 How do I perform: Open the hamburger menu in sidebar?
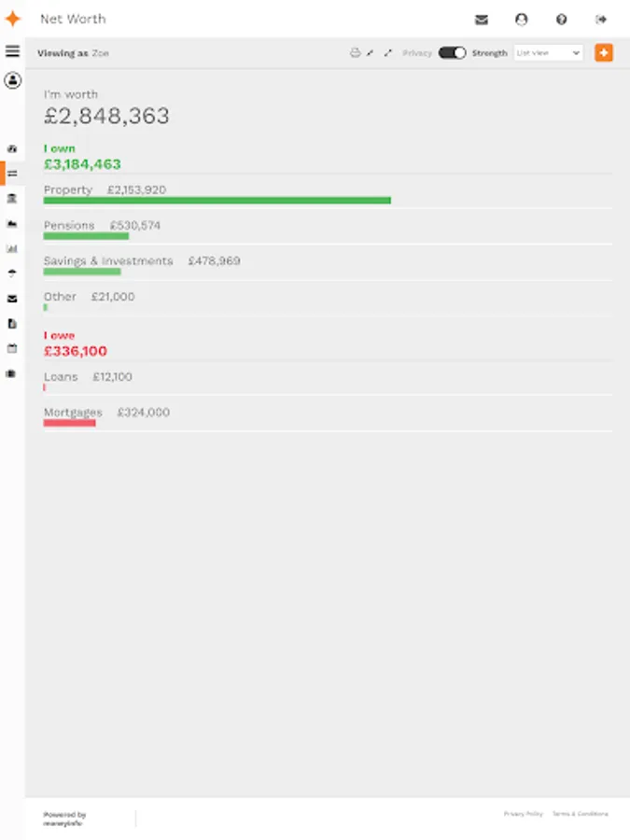pos(12,51)
